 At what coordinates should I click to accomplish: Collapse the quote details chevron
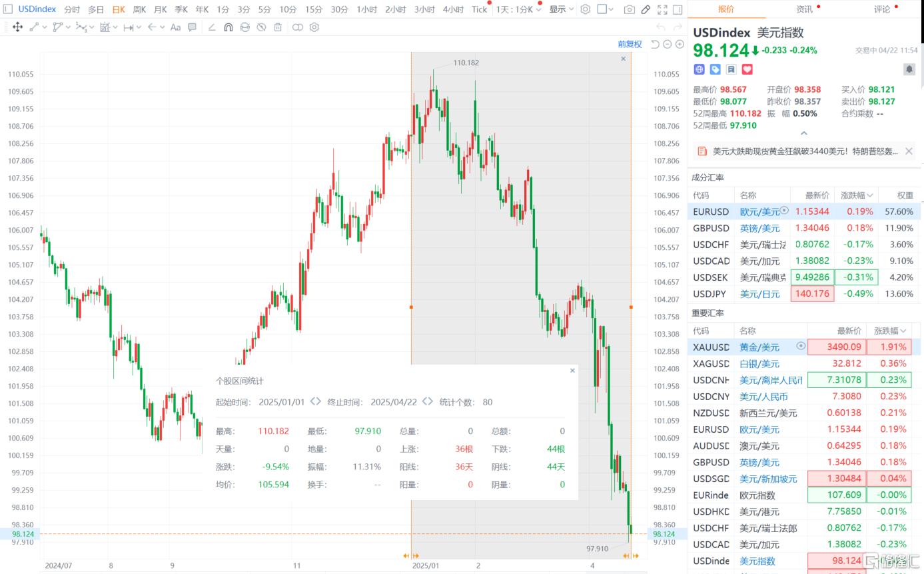804,133
